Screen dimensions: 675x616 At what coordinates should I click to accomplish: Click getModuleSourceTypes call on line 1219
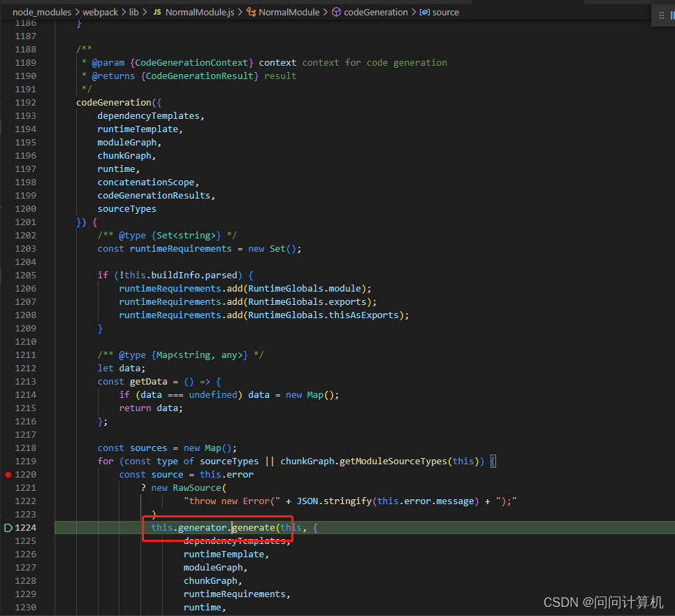[393, 461]
